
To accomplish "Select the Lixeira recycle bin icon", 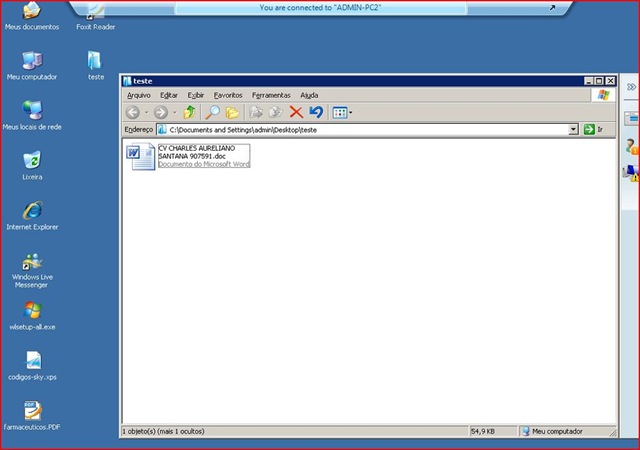I will coord(32,160).
